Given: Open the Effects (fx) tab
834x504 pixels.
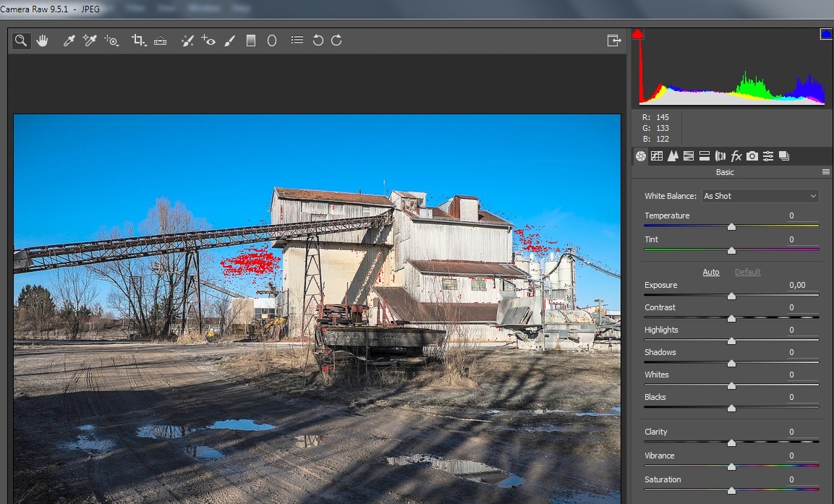Looking at the screenshot, I should pos(736,155).
